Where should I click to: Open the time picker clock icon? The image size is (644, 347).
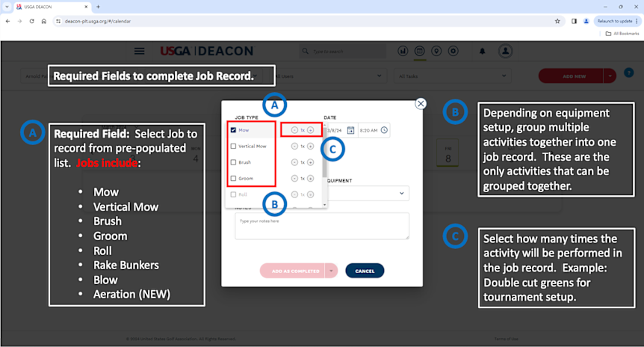coord(384,130)
